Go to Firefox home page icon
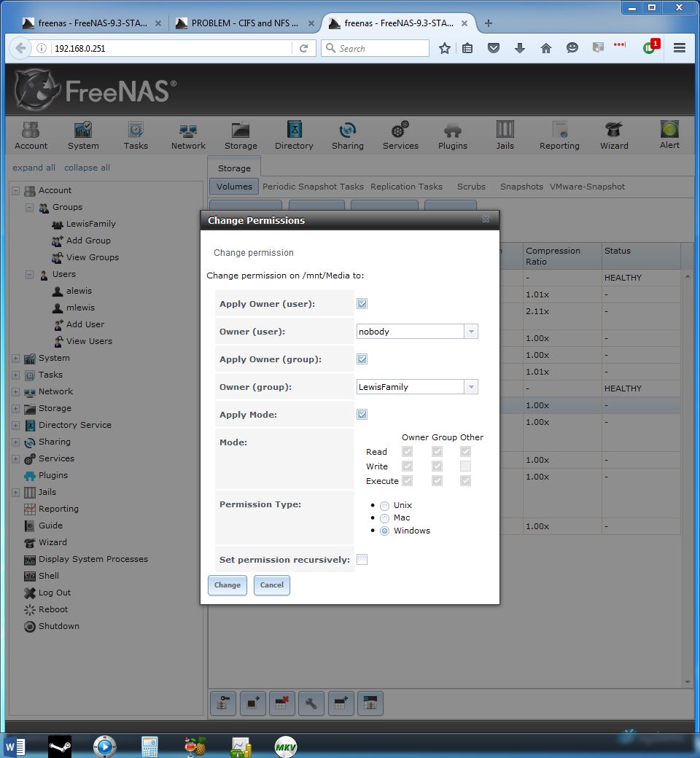700x758 pixels. [545, 48]
